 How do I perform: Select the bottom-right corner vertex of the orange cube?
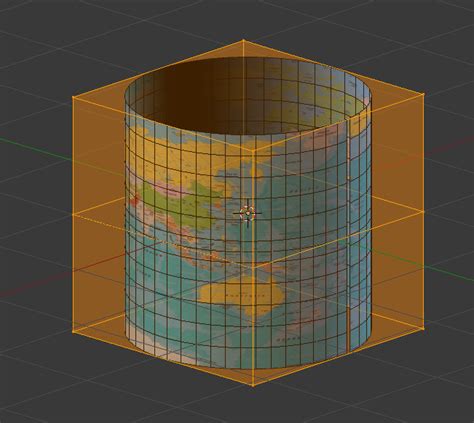coord(423,328)
